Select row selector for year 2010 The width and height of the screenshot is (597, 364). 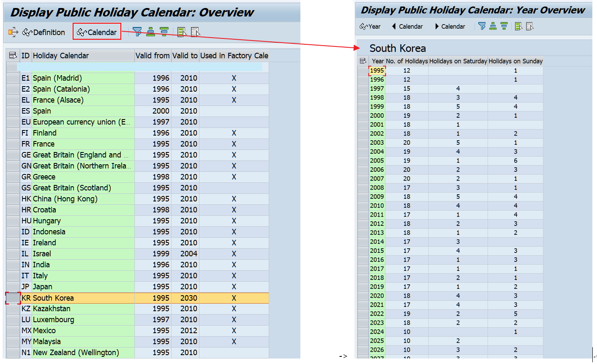click(363, 206)
